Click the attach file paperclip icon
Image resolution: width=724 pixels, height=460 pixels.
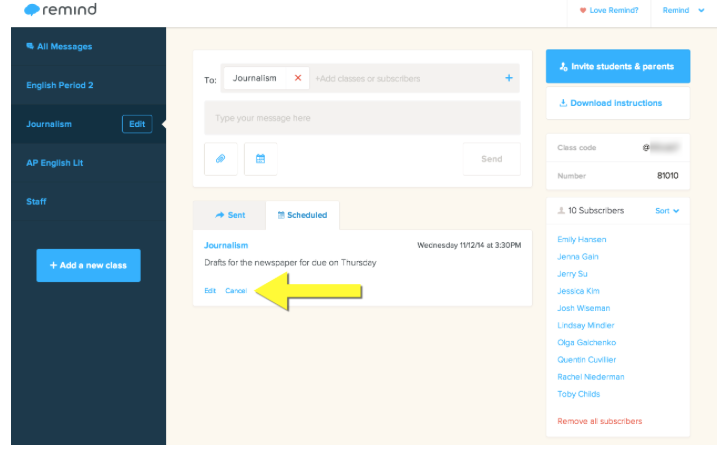click(221, 159)
